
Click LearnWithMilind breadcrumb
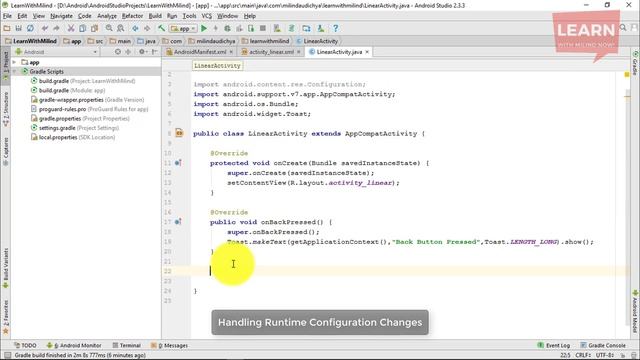tap(31, 41)
